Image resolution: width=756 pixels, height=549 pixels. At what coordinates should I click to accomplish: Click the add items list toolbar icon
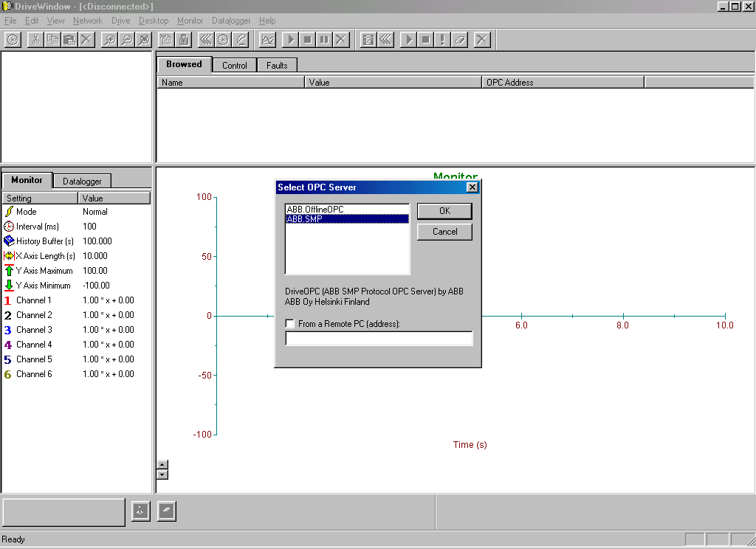pos(166,40)
